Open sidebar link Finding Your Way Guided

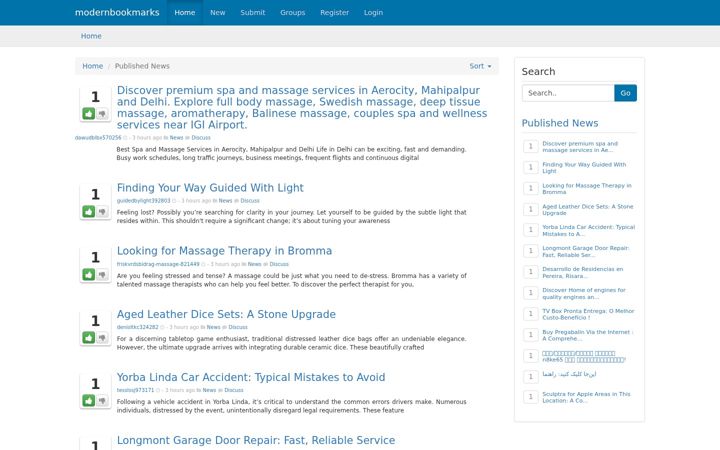pos(584,168)
